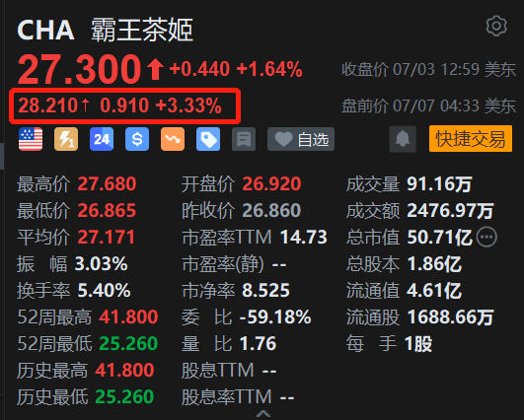Click the lightning bolt Level 1 icon
Image resolution: width=524 pixels, height=420 pixels.
pos(66,139)
